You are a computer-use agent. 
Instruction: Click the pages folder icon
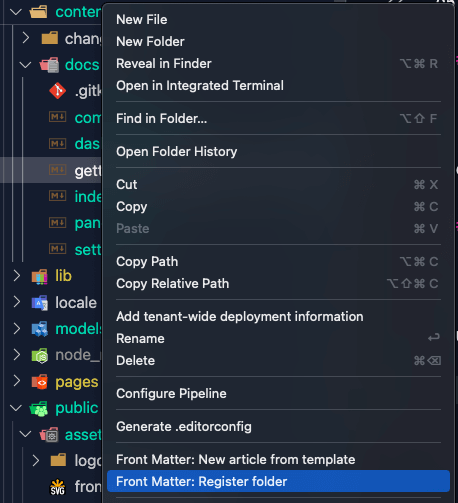pos(40,382)
